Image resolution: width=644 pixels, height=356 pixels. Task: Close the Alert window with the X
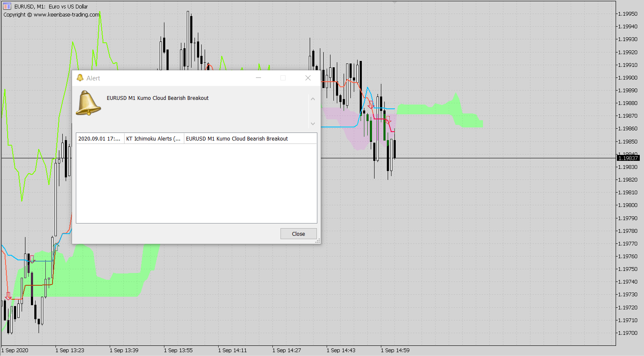(x=308, y=78)
